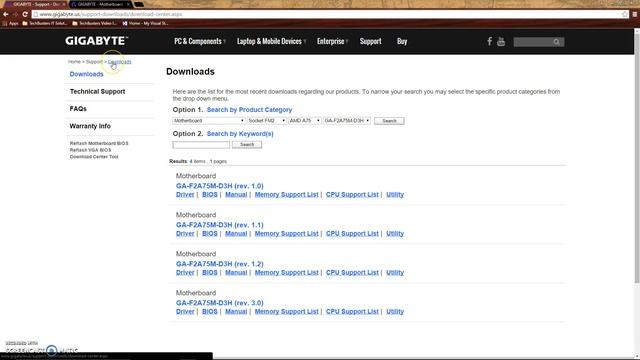
Task: Open Utility link for rev. 1.1
Action: (395, 233)
